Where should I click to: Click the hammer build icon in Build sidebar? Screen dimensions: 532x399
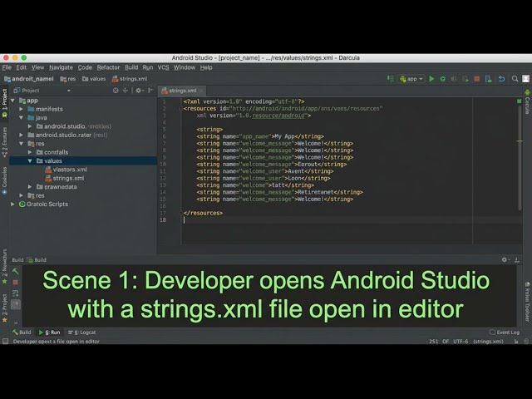click(x=15, y=271)
